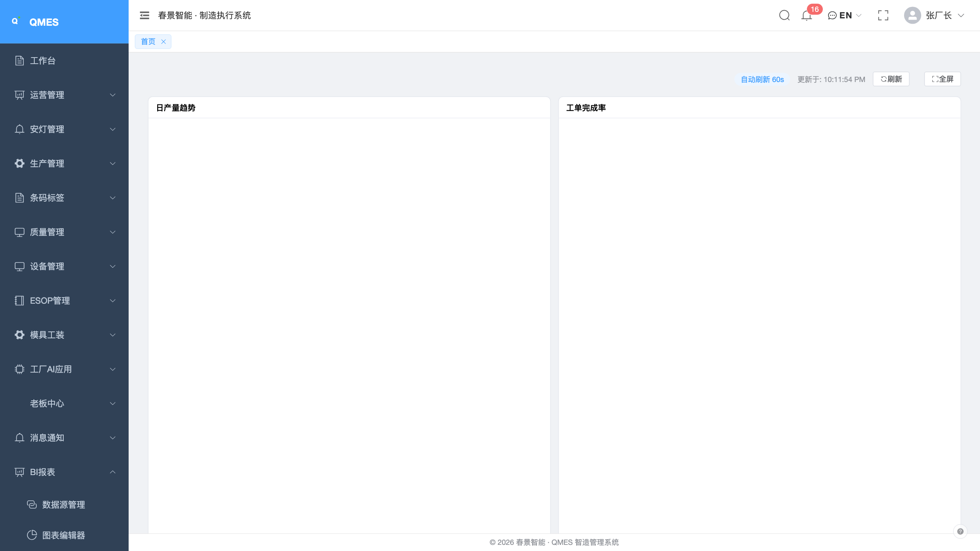
Task: Click the 春景智能 · 制造执行系统 title
Action: (204, 16)
